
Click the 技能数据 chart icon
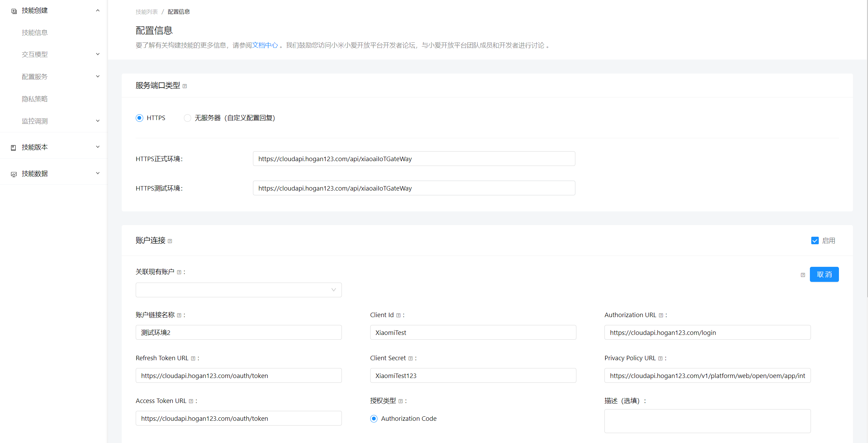pyautogui.click(x=14, y=174)
